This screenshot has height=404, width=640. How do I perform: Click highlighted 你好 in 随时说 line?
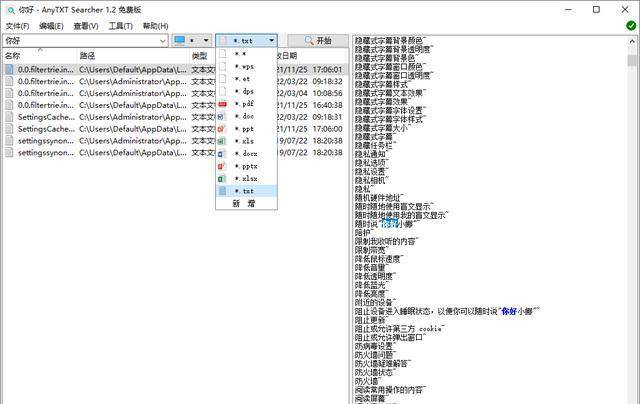[x=390, y=224]
